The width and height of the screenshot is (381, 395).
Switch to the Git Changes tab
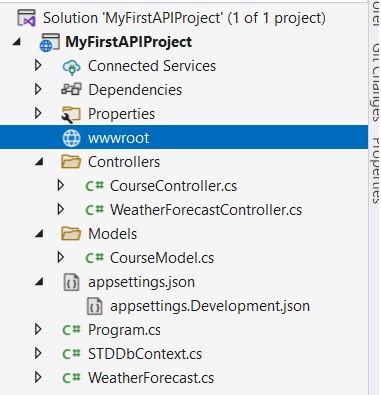click(375, 83)
